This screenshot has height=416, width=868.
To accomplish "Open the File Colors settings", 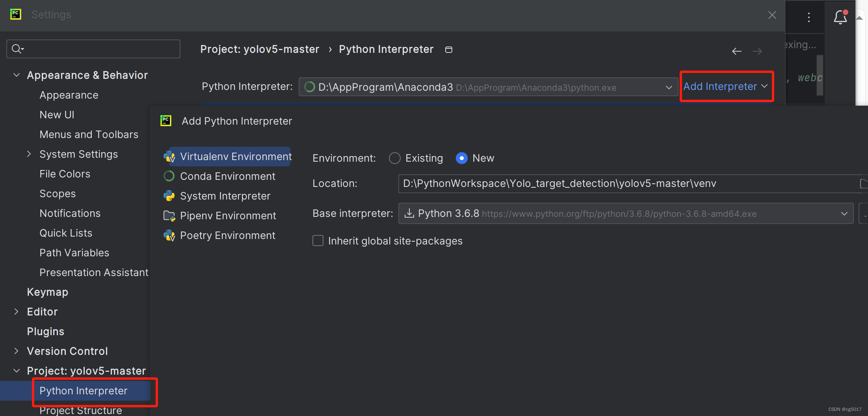I will pyautogui.click(x=65, y=174).
